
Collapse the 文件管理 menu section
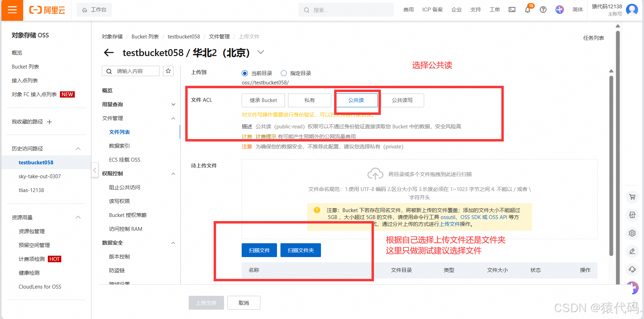[173, 118]
